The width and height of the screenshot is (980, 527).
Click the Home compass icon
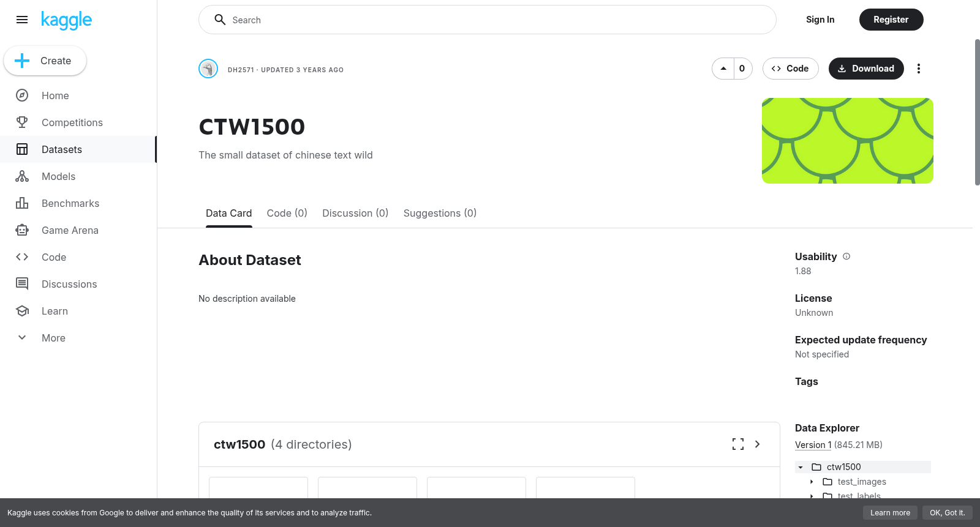click(22, 95)
